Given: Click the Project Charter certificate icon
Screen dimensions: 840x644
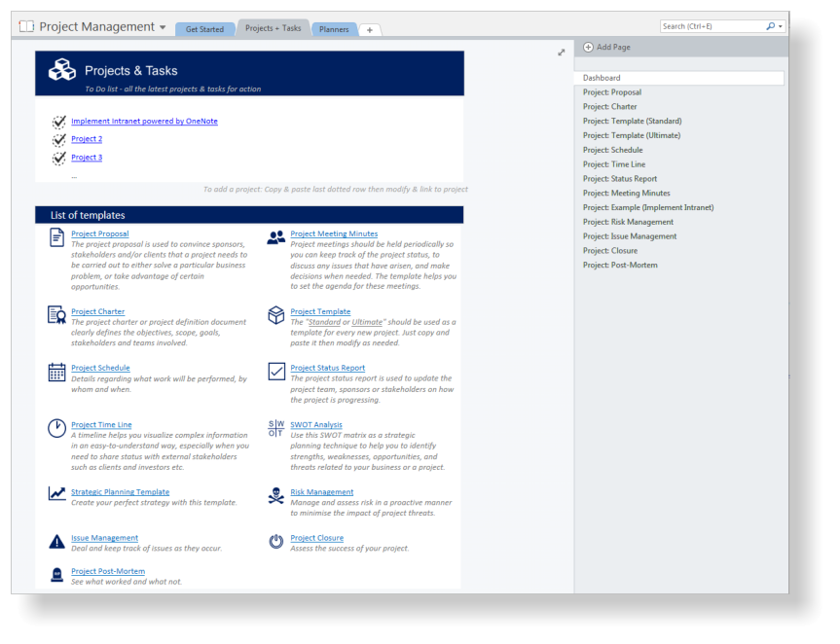Looking at the screenshot, I should pos(56,315).
